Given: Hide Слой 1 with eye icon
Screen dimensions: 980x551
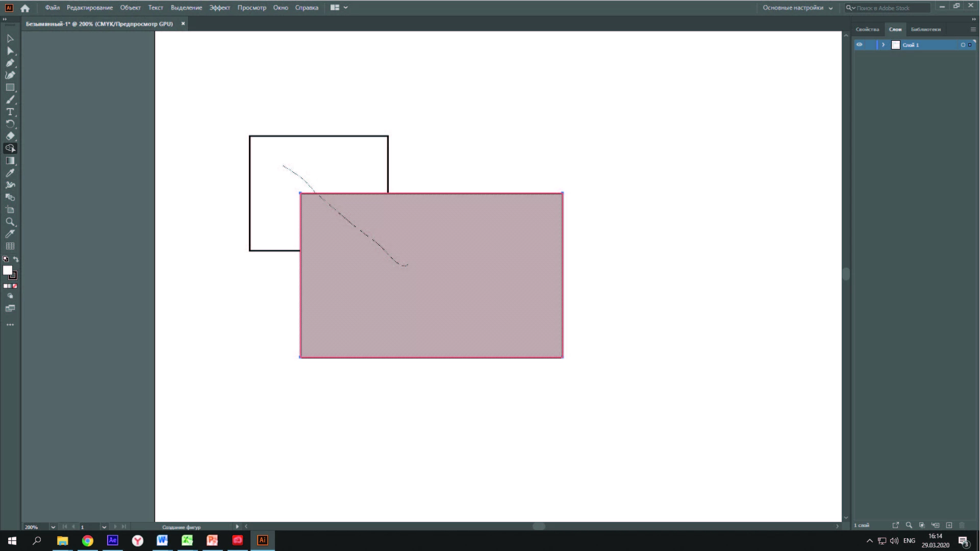Looking at the screenshot, I should (x=859, y=45).
